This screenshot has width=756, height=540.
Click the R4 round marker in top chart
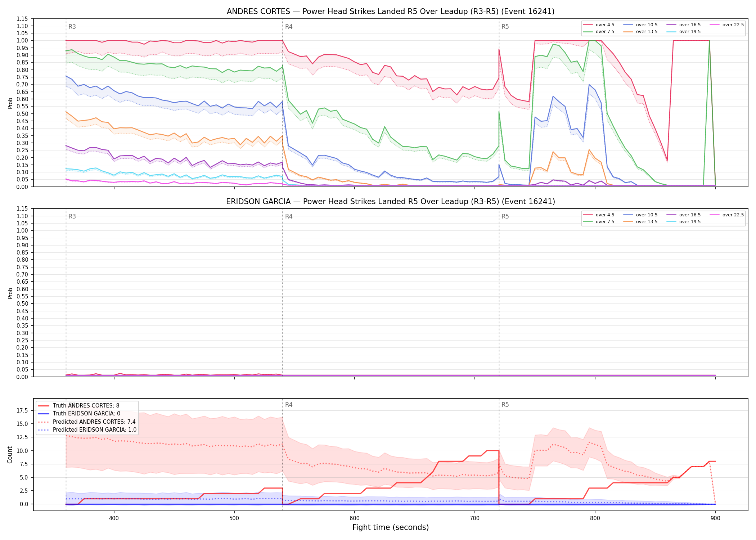pyautogui.click(x=289, y=27)
